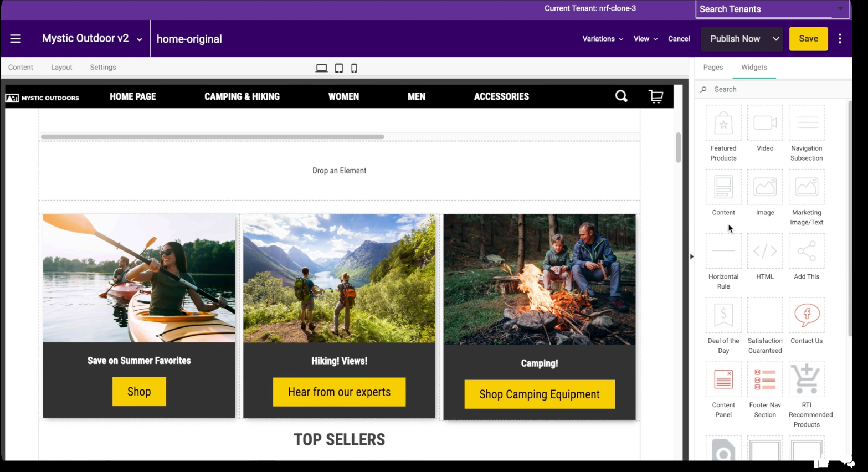
Task: Open the three-dot more options menu
Action: [840, 39]
